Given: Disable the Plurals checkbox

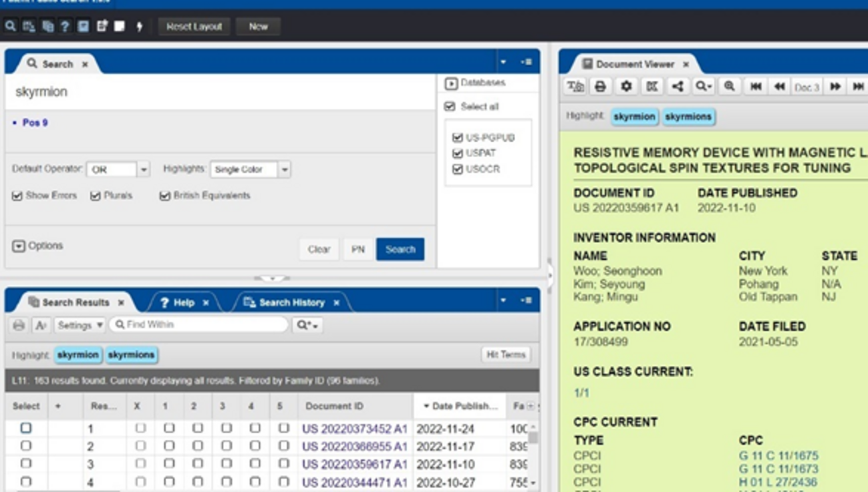Looking at the screenshot, I should [x=96, y=196].
